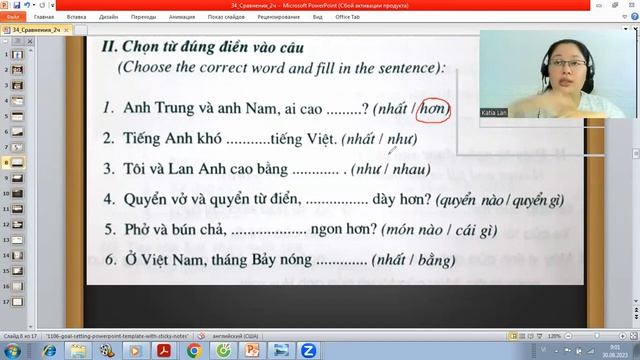Open media player icon on taskbar
The image size is (640, 360).
136,351
